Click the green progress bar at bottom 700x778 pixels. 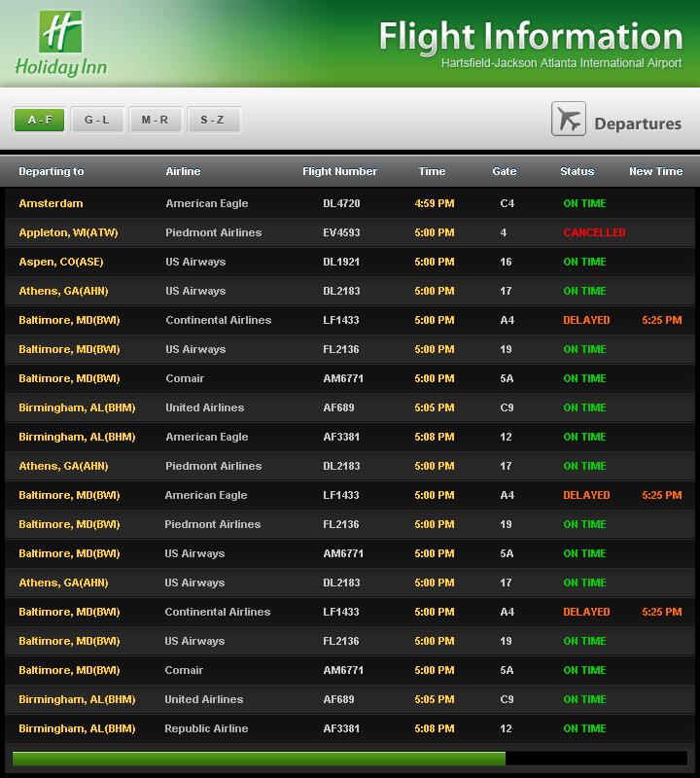click(x=259, y=759)
